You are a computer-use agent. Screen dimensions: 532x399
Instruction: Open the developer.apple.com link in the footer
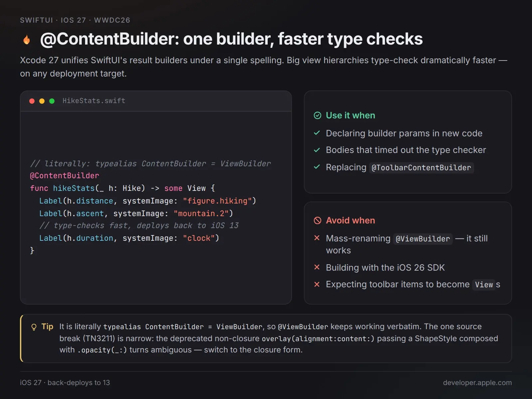(477, 383)
